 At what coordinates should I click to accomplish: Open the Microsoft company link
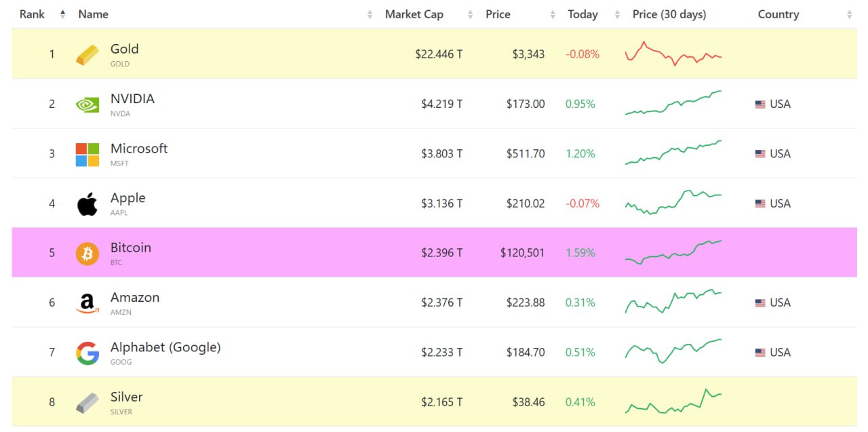tap(139, 149)
